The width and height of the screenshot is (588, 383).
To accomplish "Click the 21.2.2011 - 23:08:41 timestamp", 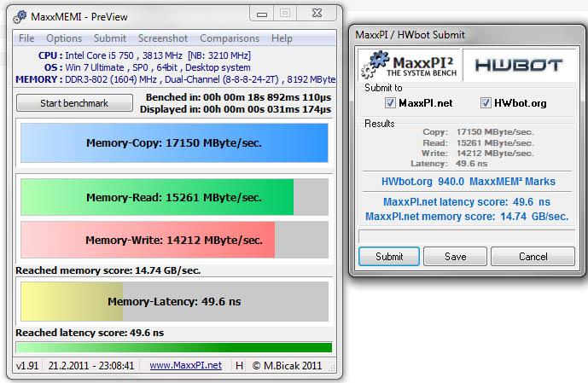I will pos(91,365).
